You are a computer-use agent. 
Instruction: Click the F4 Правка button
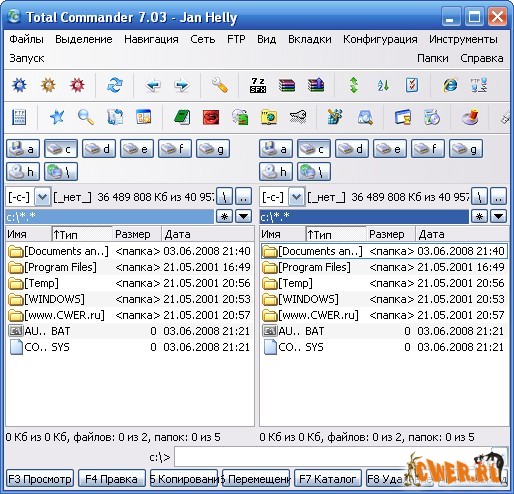tap(112, 479)
